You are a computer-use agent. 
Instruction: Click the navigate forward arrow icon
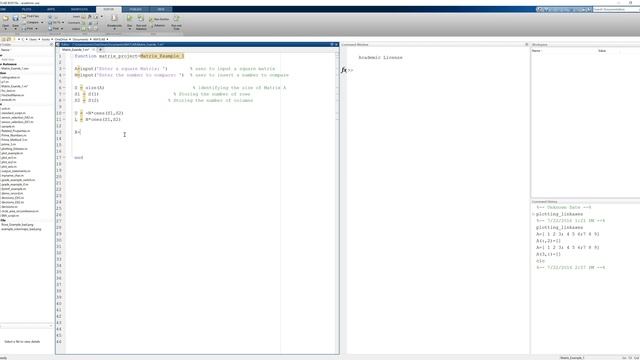click(56, 17)
